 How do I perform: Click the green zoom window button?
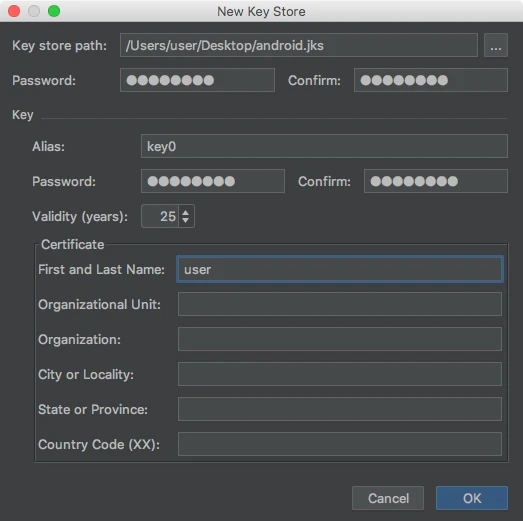[x=54, y=11]
